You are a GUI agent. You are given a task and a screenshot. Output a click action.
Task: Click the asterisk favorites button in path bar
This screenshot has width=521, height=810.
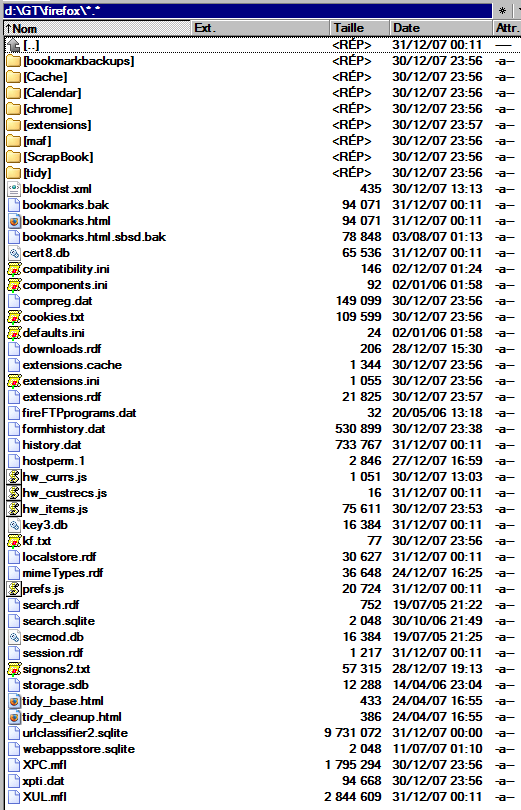[502, 10]
